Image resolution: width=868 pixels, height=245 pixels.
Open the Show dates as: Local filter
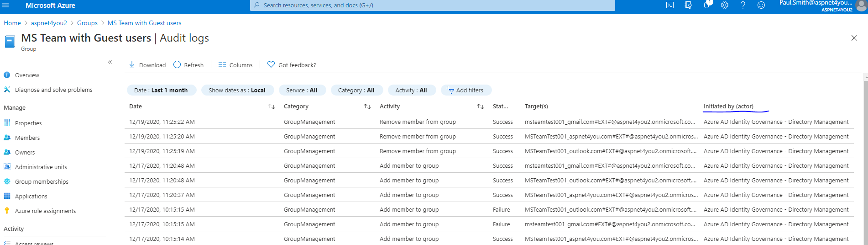click(x=237, y=90)
